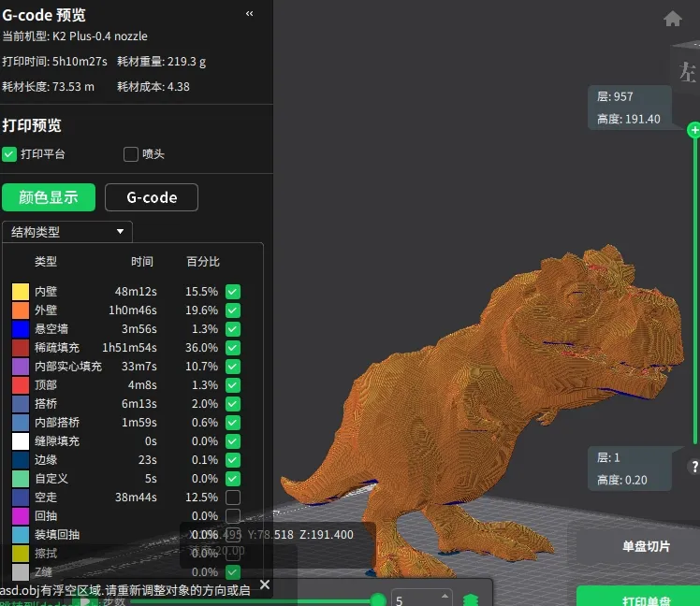Click the vertical layer slider track
This screenshot has width=700, height=606.
[x=695, y=290]
